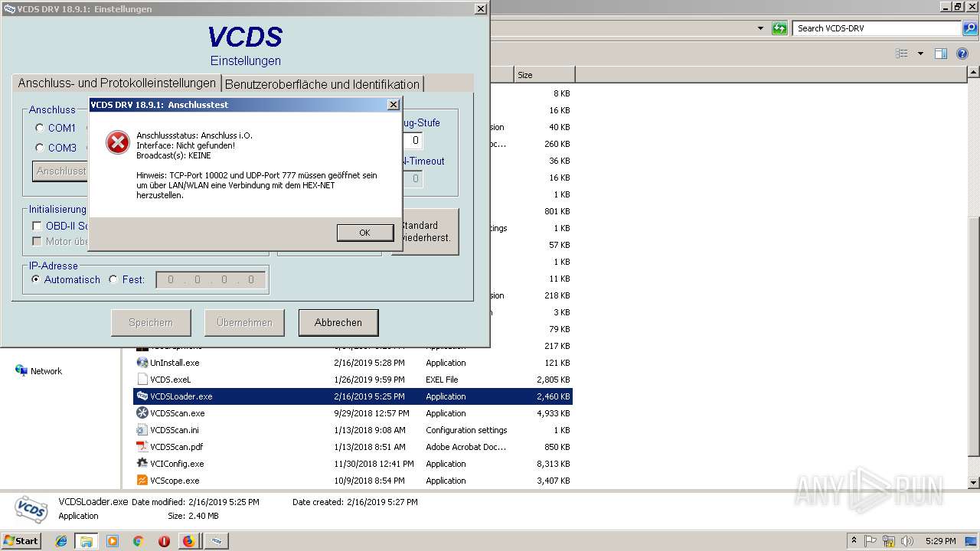
Task: Click the Speichern button
Action: pyautogui.click(x=151, y=323)
